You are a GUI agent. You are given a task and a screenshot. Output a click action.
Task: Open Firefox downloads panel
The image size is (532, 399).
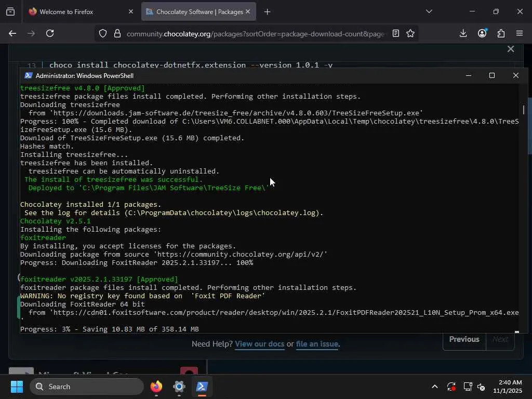463,33
